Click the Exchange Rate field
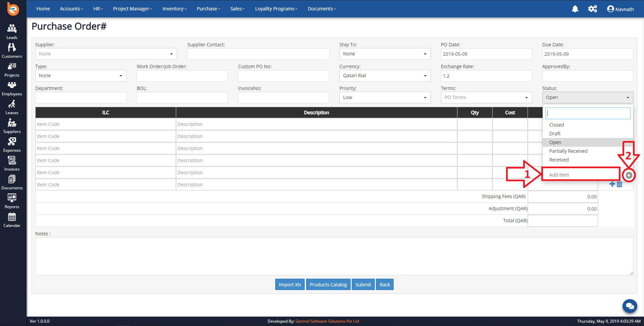This screenshot has width=644, height=326. pos(486,76)
